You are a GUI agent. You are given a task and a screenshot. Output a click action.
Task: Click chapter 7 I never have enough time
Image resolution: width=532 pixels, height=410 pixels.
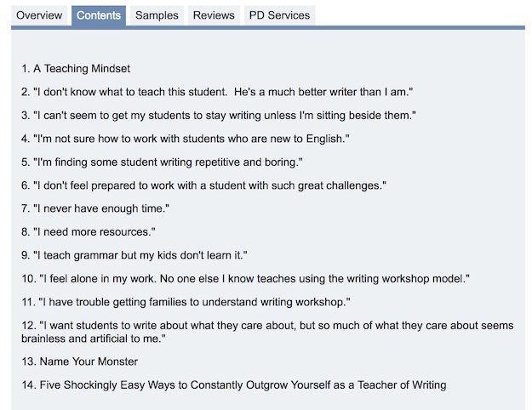pyautogui.click(x=95, y=208)
